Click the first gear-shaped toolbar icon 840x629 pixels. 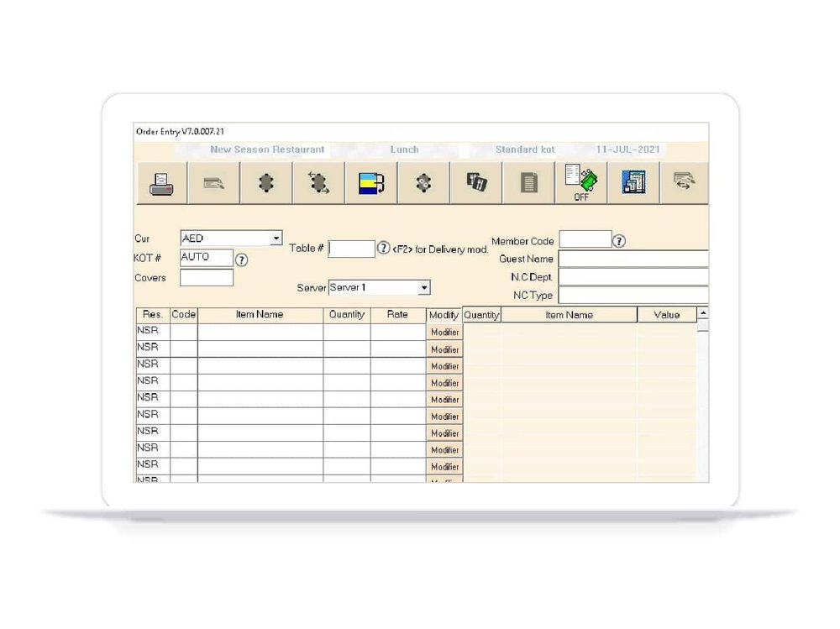pyautogui.click(x=265, y=183)
